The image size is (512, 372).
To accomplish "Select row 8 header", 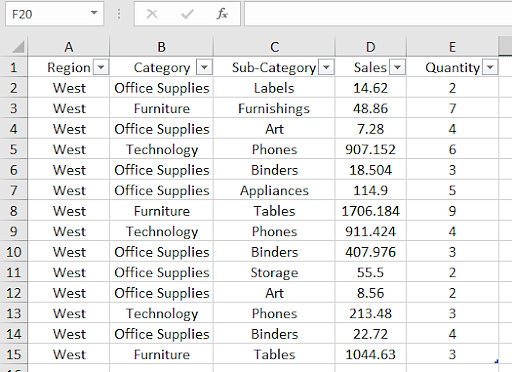I will [14, 211].
